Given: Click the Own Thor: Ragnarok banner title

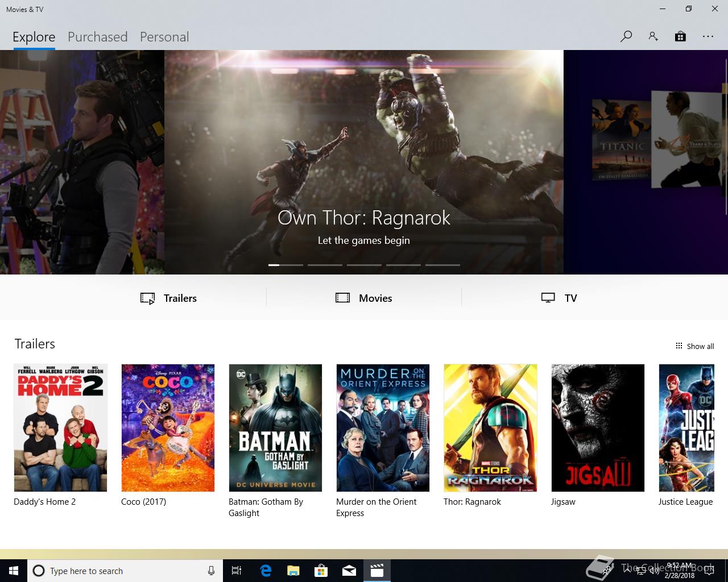Looking at the screenshot, I should pyautogui.click(x=364, y=218).
